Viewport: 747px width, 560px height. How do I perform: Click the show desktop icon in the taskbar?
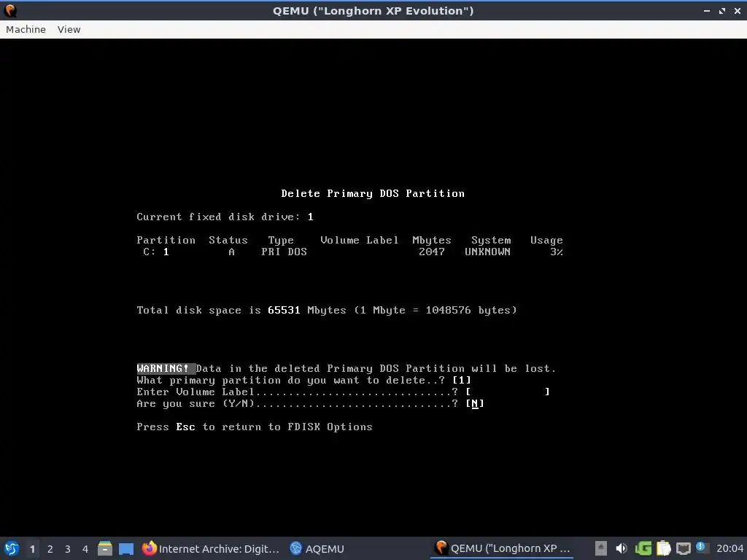[126, 548]
